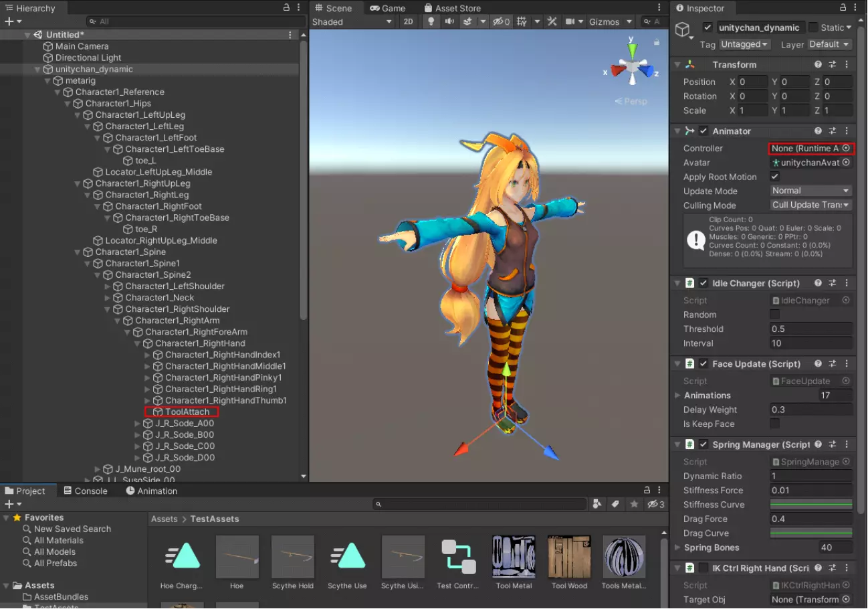Toggle the 2D view button
The width and height of the screenshot is (868, 609).
[408, 22]
